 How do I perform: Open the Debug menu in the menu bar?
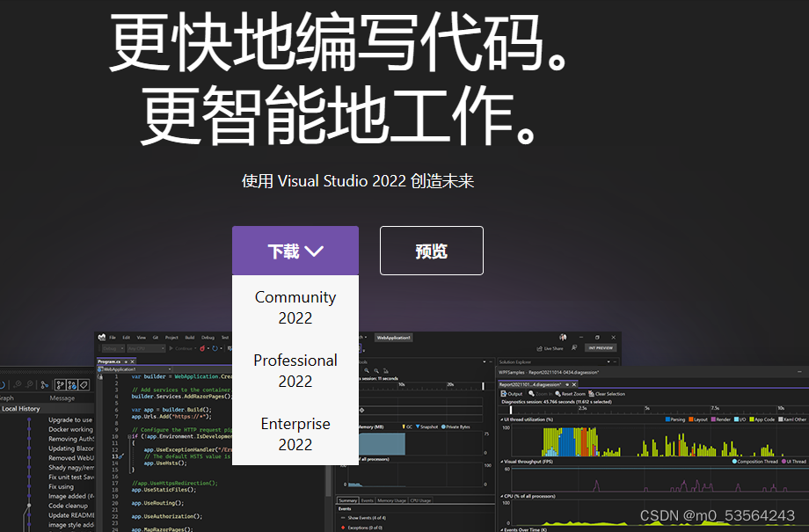(x=208, y=338)
